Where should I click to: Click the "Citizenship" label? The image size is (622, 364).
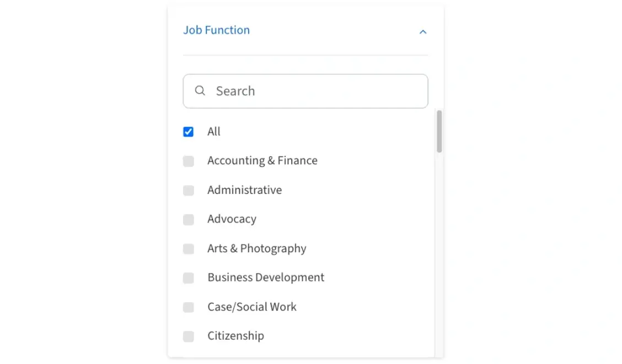(235, 336)
